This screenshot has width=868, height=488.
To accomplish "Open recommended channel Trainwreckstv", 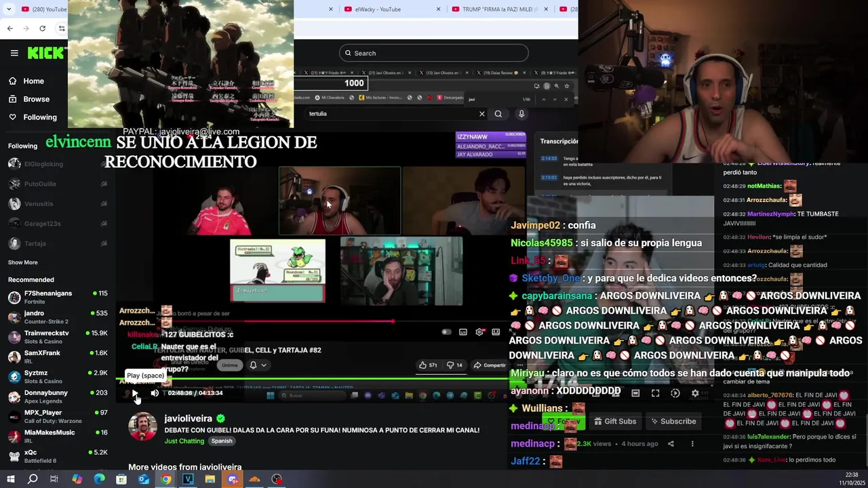I will click(x=58, y=337).
